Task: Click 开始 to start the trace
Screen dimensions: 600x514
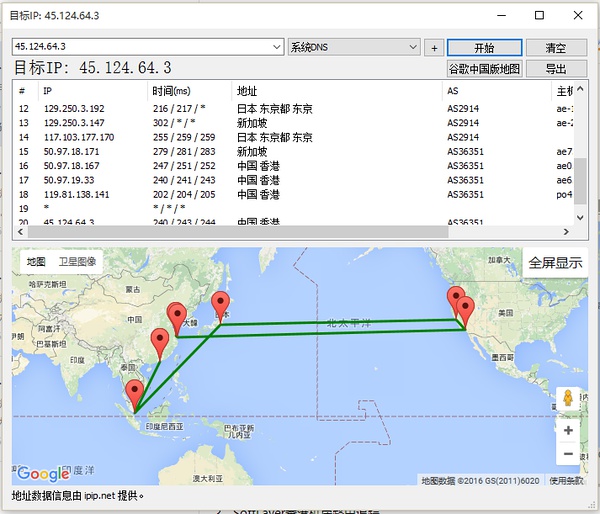Action: point(484,47)
